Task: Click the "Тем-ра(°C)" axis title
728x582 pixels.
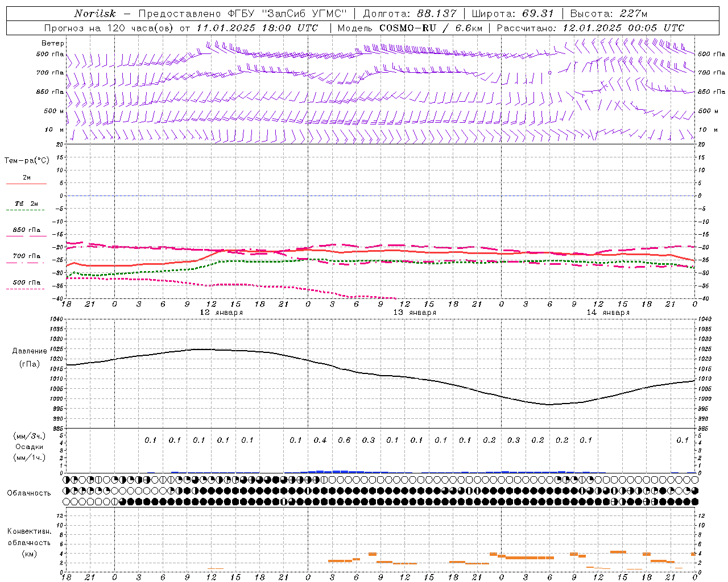Action: click(x=27, y=161)
